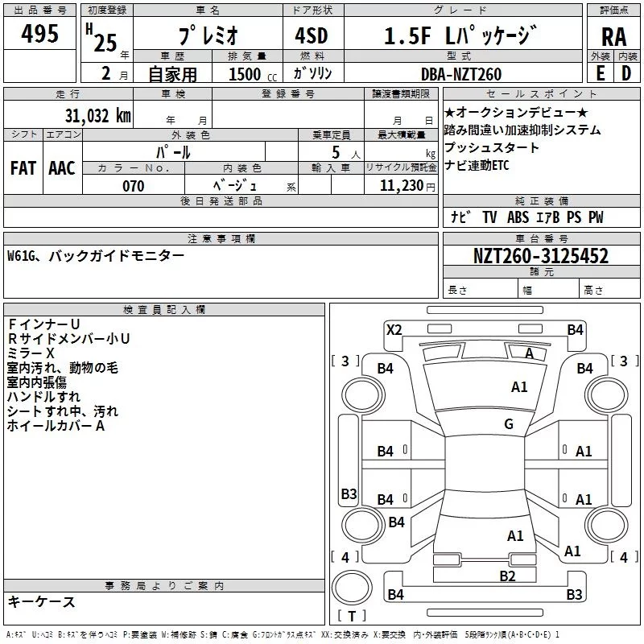
Task: Click the model code DBA-NZT260
Action: [x=460, y=74]
